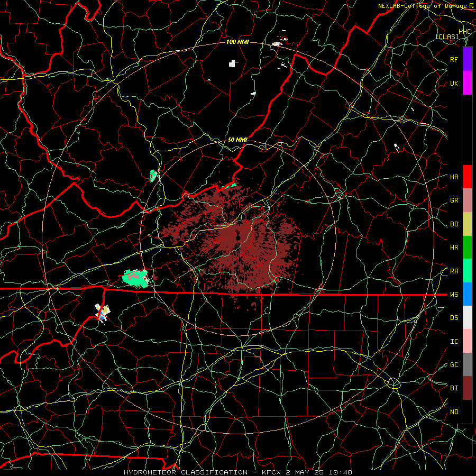Image resolution: width=476 pixels, height=476 pixels.
Task: Click the radar site center of the brown echo
Action: [x=238, y=236]
